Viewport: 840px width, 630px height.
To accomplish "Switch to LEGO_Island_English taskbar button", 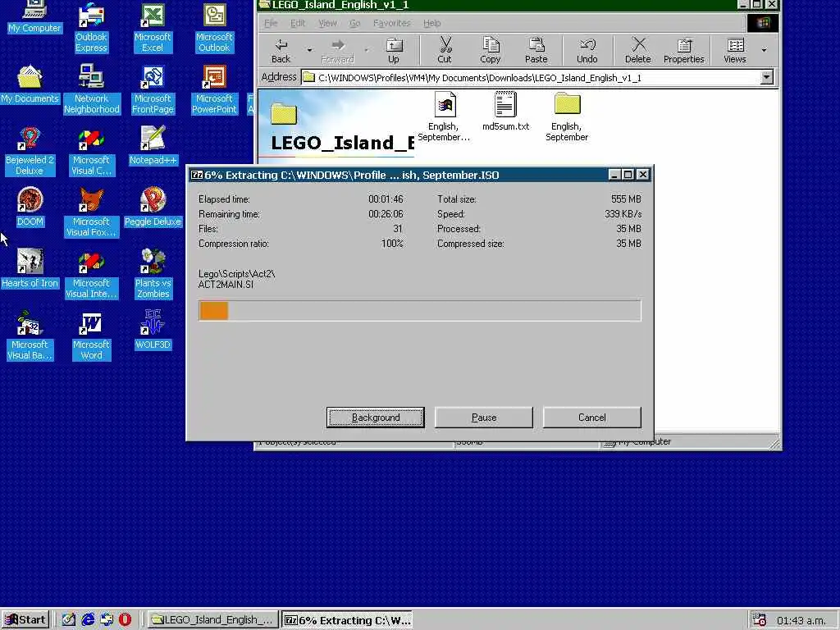I will click(x=212, y=620).
